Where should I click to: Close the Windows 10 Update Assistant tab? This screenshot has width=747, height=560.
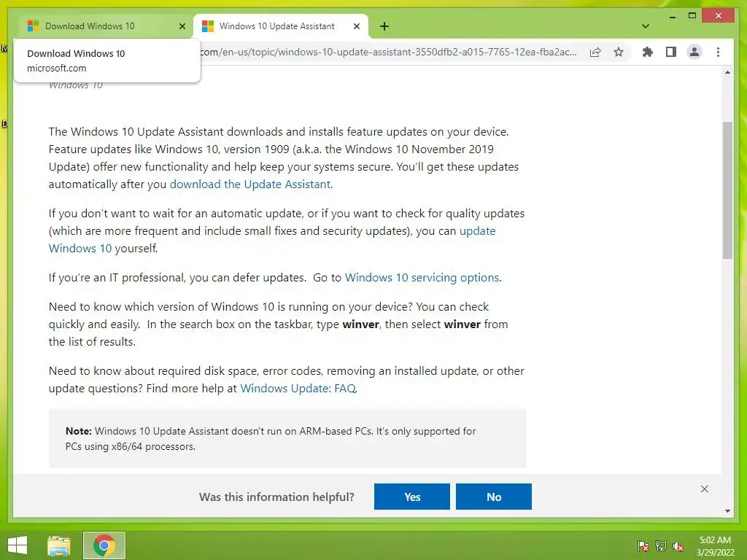click(x=356, y=26)
